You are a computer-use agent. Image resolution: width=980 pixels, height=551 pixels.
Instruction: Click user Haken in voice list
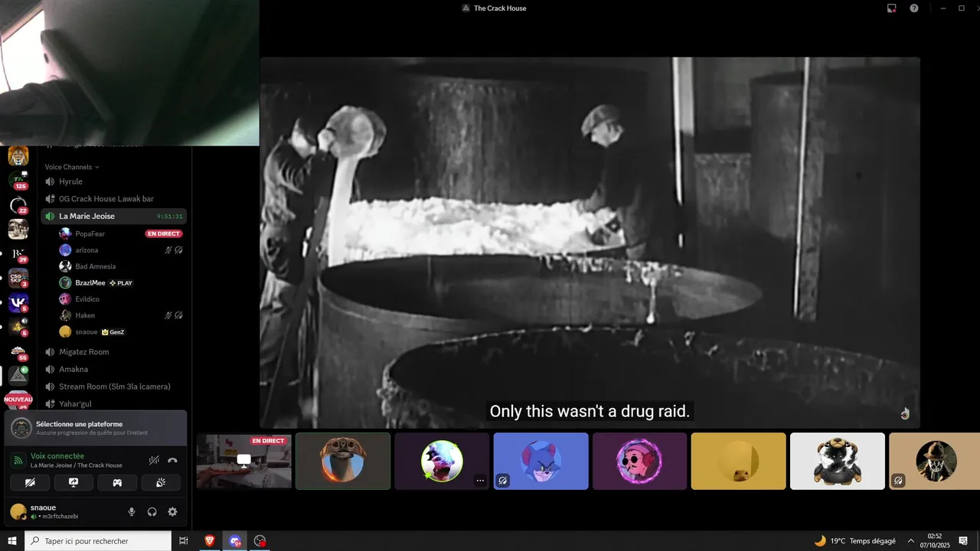(x=85, y=315)
